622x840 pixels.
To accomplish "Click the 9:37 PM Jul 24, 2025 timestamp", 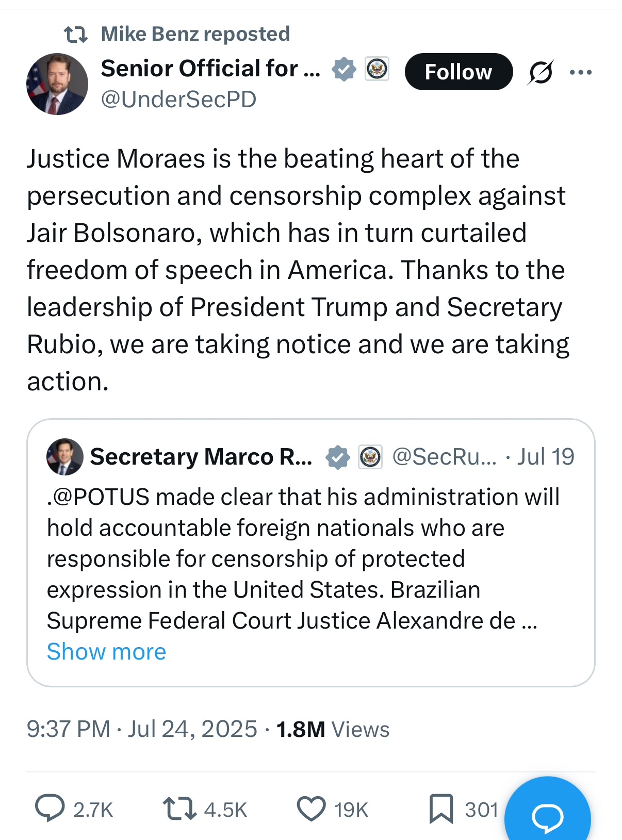I will 142,729.
